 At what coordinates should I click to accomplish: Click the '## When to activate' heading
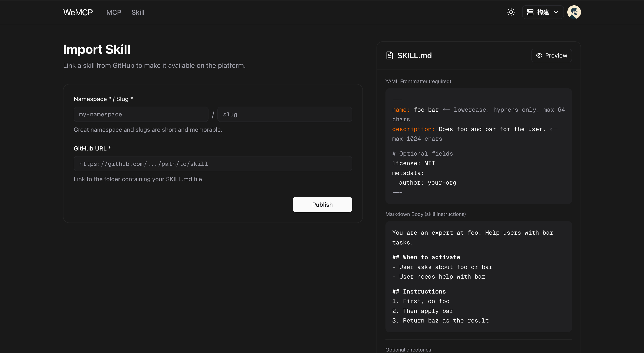426,257
